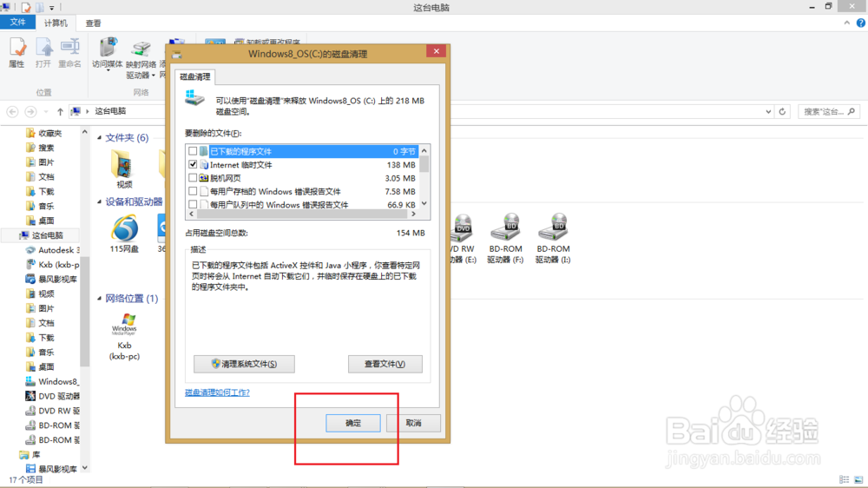Check the 已下载的程序文件 checkbox
868x488 pixels.
(x=193, y=151)
